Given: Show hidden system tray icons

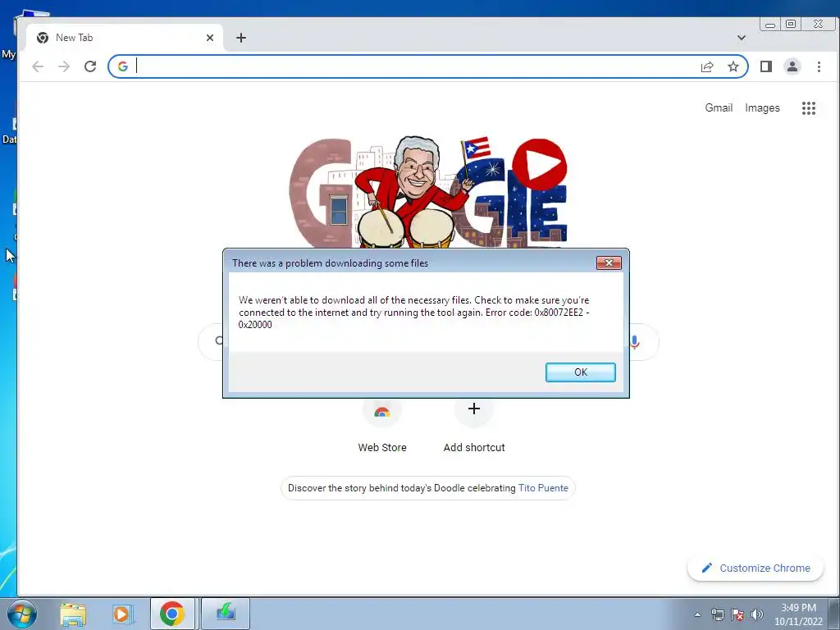Looking at the screenshot, I should (x=697, y=614).
